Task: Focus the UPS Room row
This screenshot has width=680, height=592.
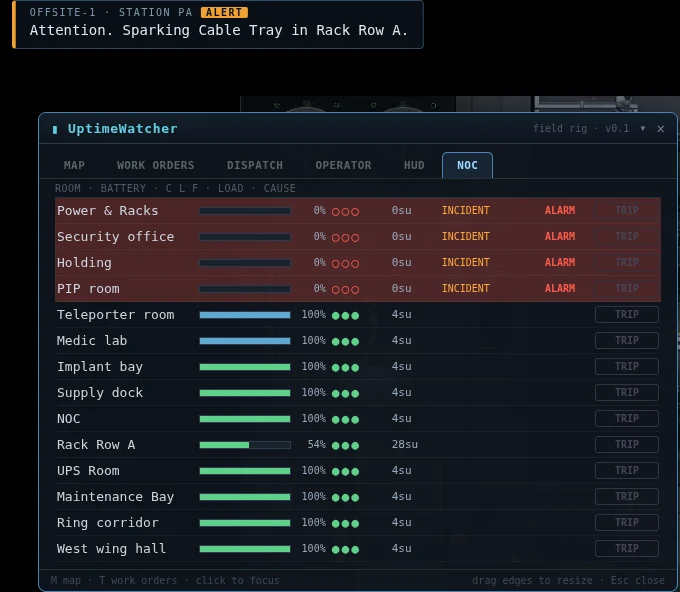Action: [358, 471]
